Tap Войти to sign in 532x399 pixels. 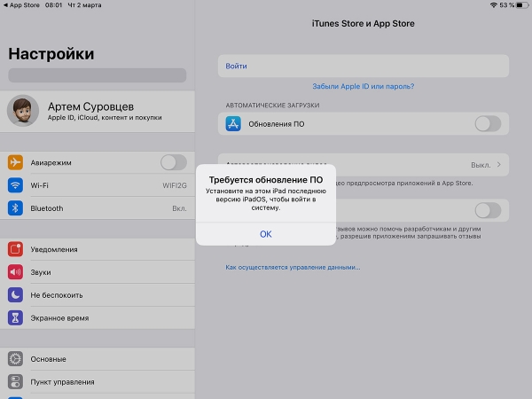point(364,66)
